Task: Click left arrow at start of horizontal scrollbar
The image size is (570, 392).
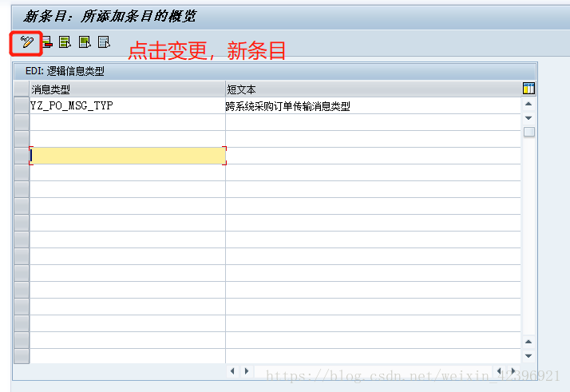Action: click(232, 371)
